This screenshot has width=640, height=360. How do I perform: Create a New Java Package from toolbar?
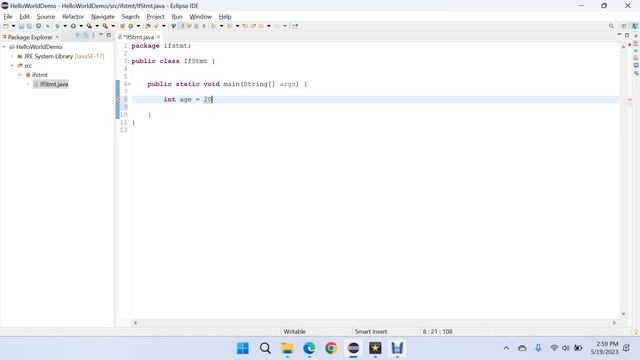pos(122,26)
